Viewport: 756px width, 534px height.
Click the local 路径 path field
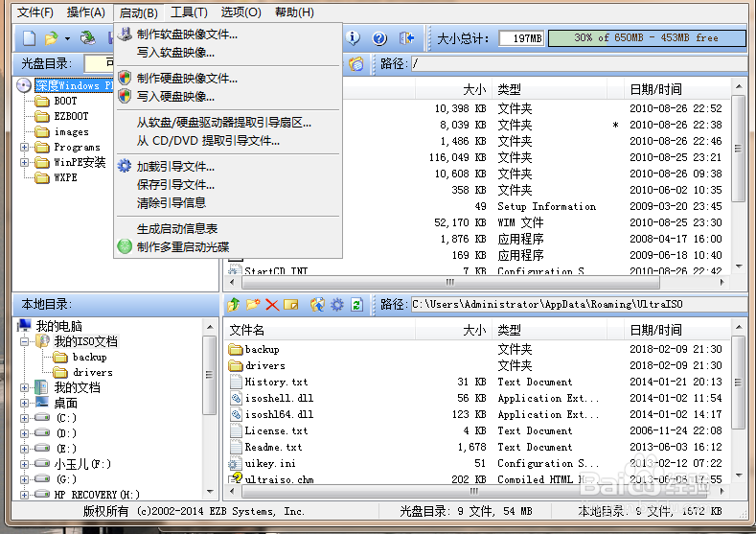click(x=578, y=304)
